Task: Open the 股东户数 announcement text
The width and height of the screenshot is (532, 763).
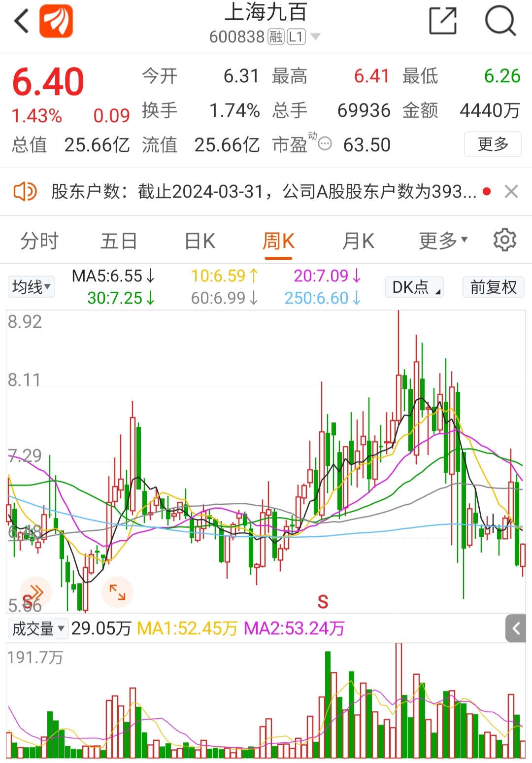Action: click(264, 191)
